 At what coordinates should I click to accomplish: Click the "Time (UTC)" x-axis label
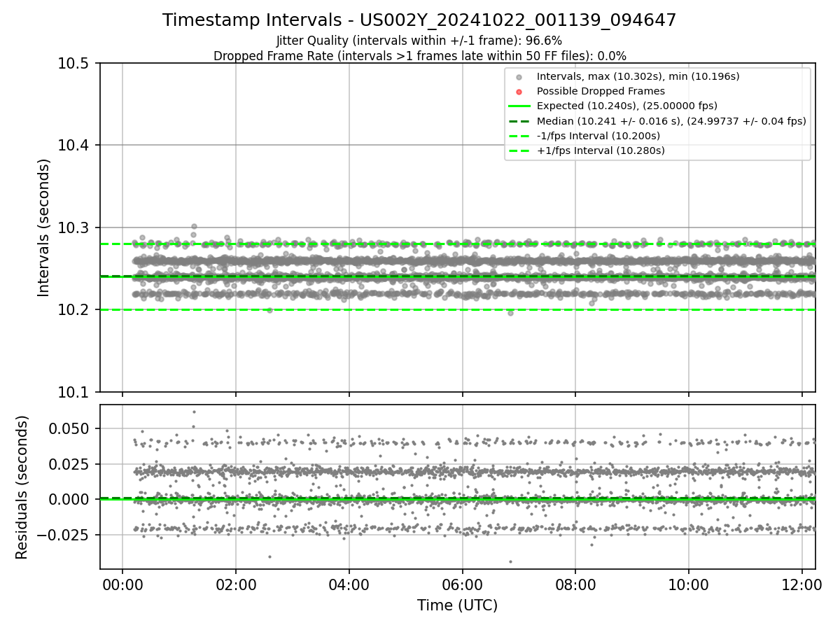[457, 605]
